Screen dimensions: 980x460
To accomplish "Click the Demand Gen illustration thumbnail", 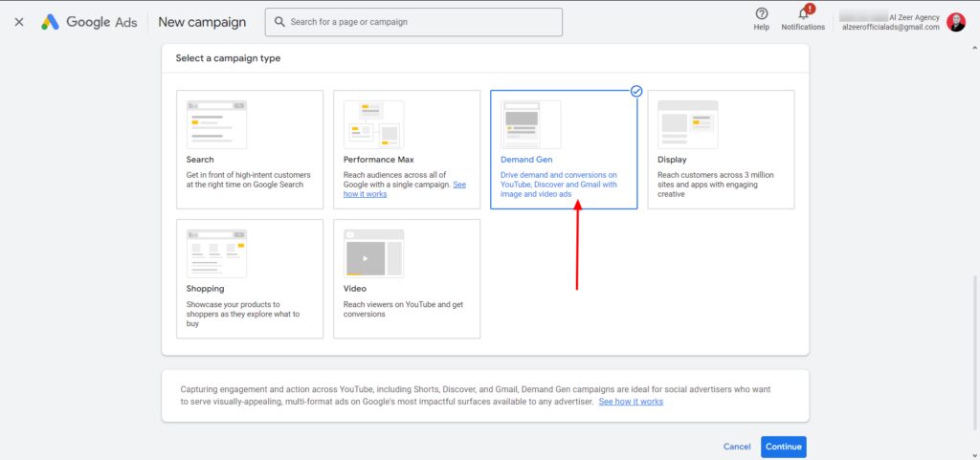I will tap(530, 125).
